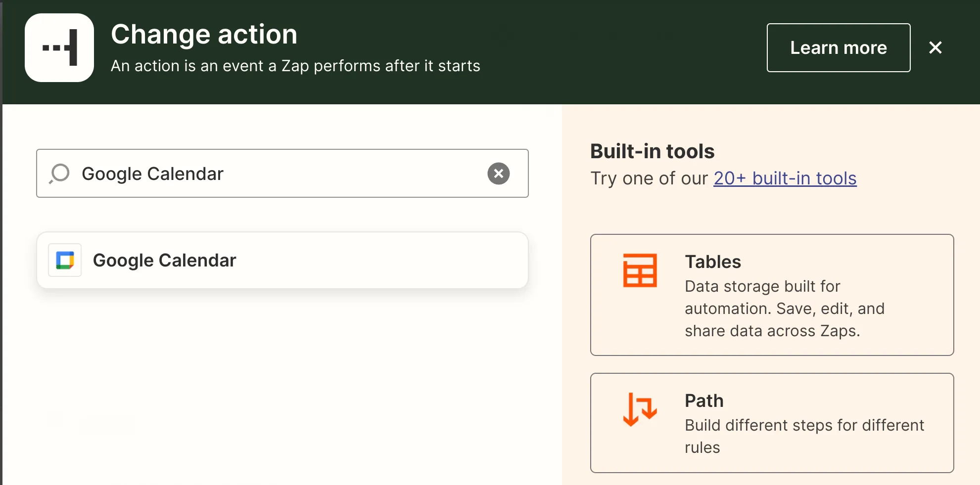Click the search magnifier icon
The image size is (980, 485).
pyautogui.click(x=60, y=174)
